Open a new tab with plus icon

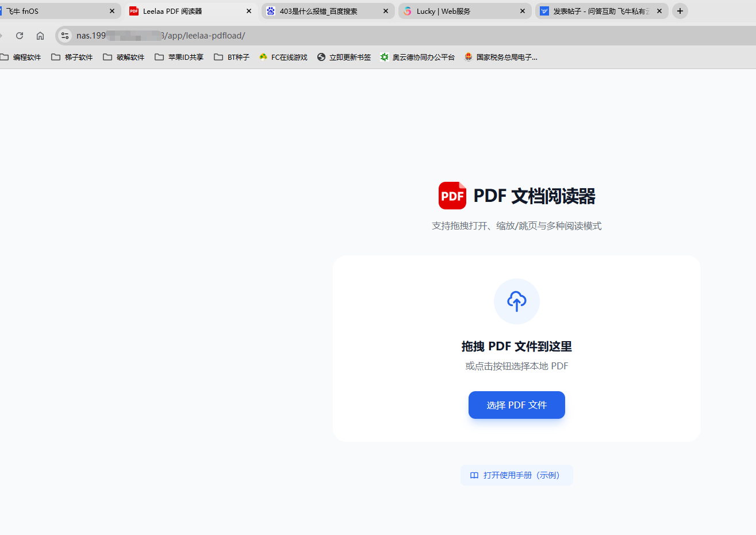(x=680, y=11)
